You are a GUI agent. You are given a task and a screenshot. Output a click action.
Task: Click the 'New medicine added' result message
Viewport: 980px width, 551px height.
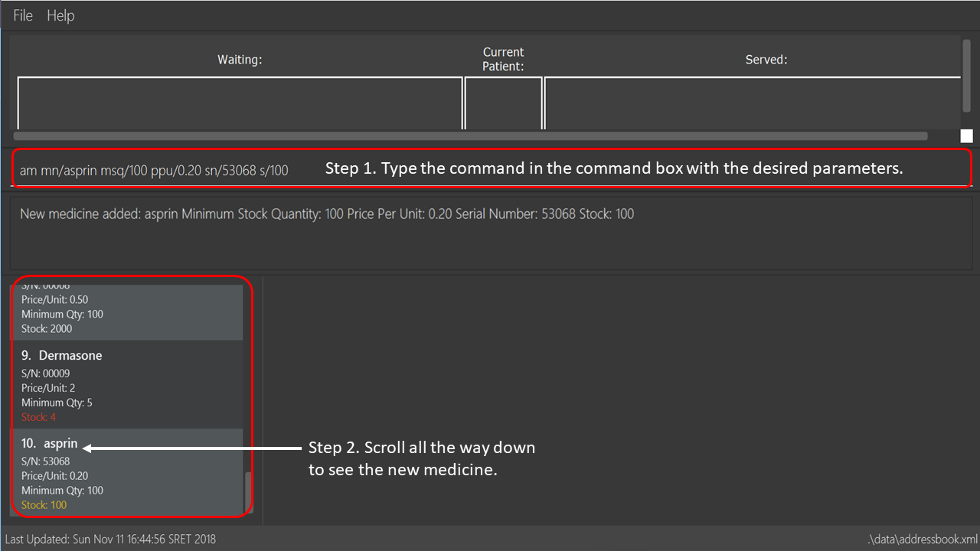327,214
